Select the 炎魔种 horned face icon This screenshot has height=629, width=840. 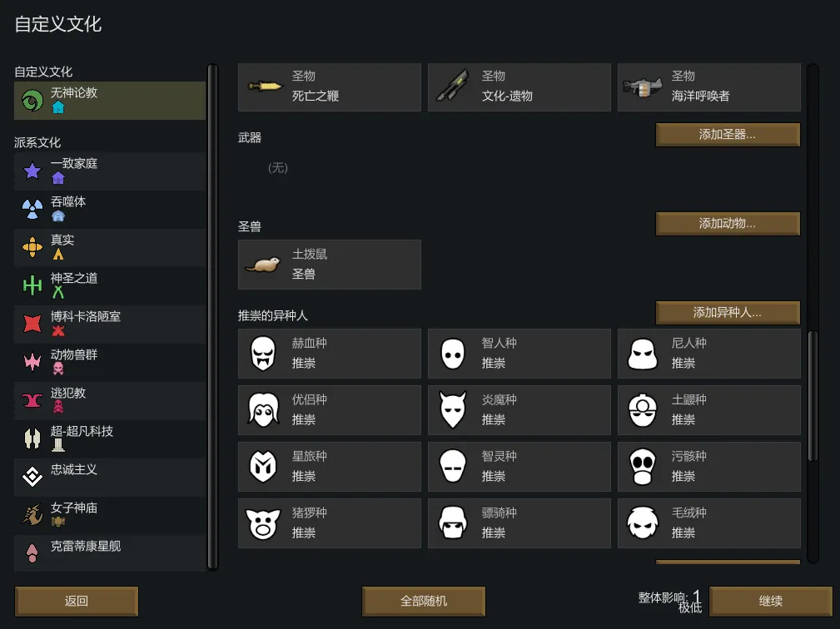453,410
